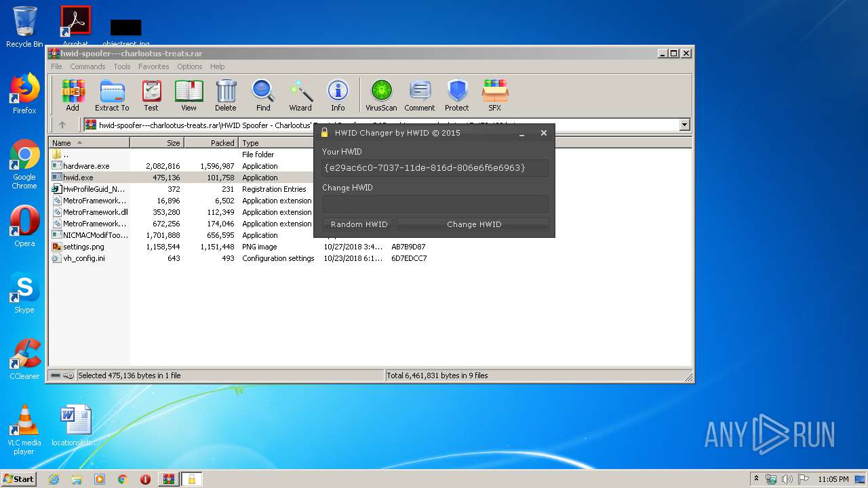This screenshot has height=488, width=868.
Task: Open Skype desktop shortcut
Action: pos(24,293)
